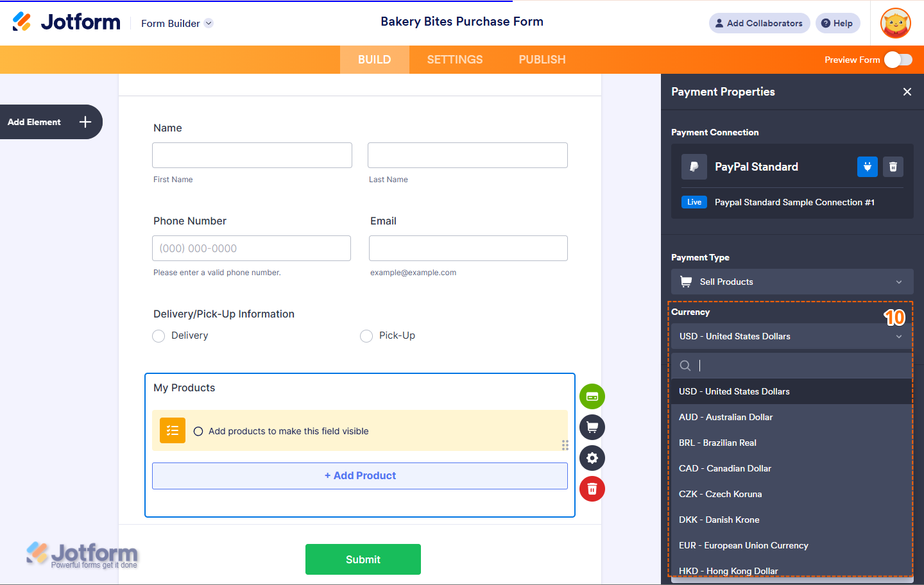This screenshot has width=924, height=585.
Task: Select EUR - European Union Currency
Action: tap(792, 545)
